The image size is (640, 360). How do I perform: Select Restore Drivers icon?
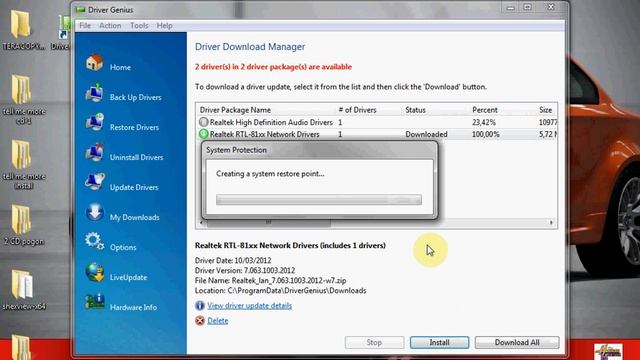pos(94,122)
